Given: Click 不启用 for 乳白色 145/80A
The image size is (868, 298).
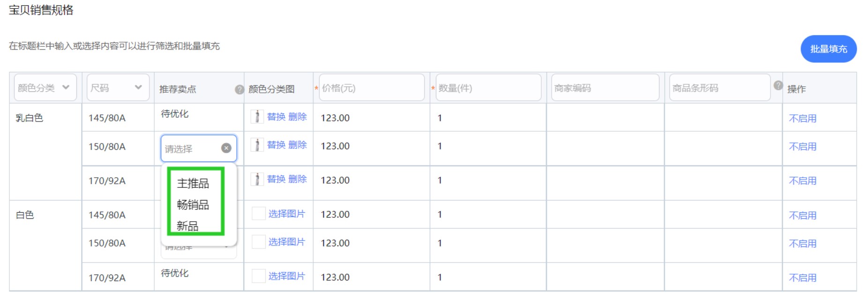Looking at the screenshot, I should 802,119.
